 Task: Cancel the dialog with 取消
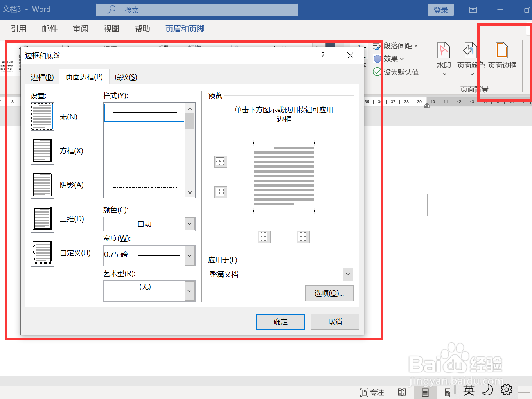click(335, 322)
